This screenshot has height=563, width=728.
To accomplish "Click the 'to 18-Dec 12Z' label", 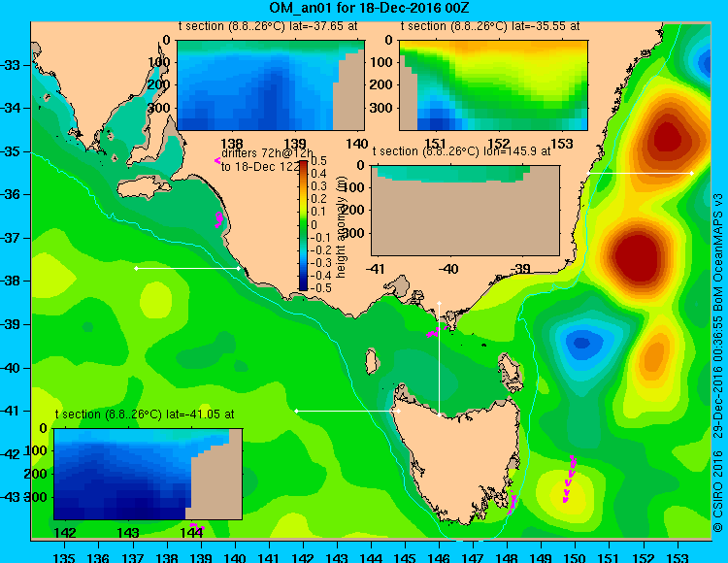I will pos(260,167).
